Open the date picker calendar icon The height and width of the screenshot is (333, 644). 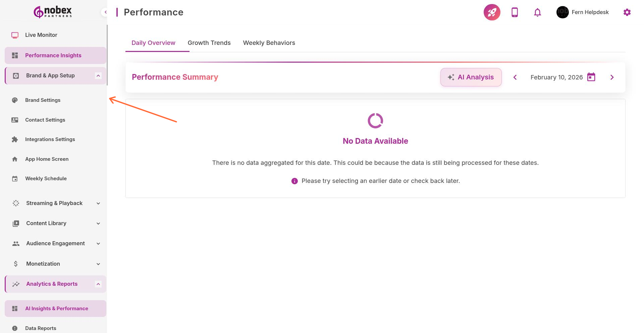click(x=591, y=77)
